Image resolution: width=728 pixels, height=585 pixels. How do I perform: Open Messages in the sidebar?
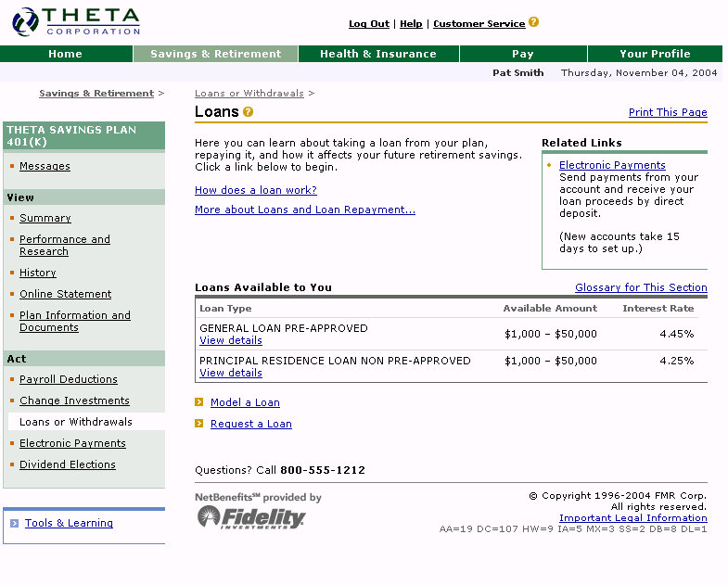(45, 166)
